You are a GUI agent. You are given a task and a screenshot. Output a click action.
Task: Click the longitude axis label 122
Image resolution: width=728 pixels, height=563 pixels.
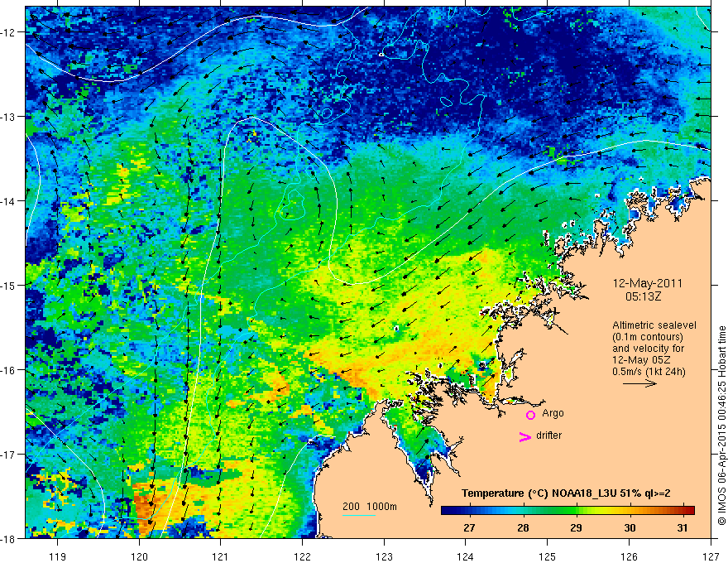coord(302,556)
